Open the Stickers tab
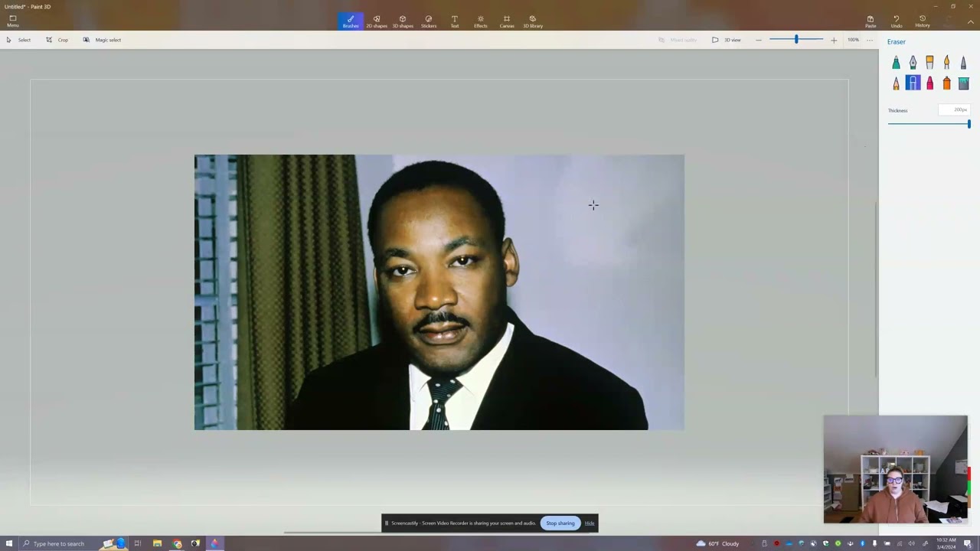Image resolution: width=980 pixels, height=551 pixels. coord(429,21)
